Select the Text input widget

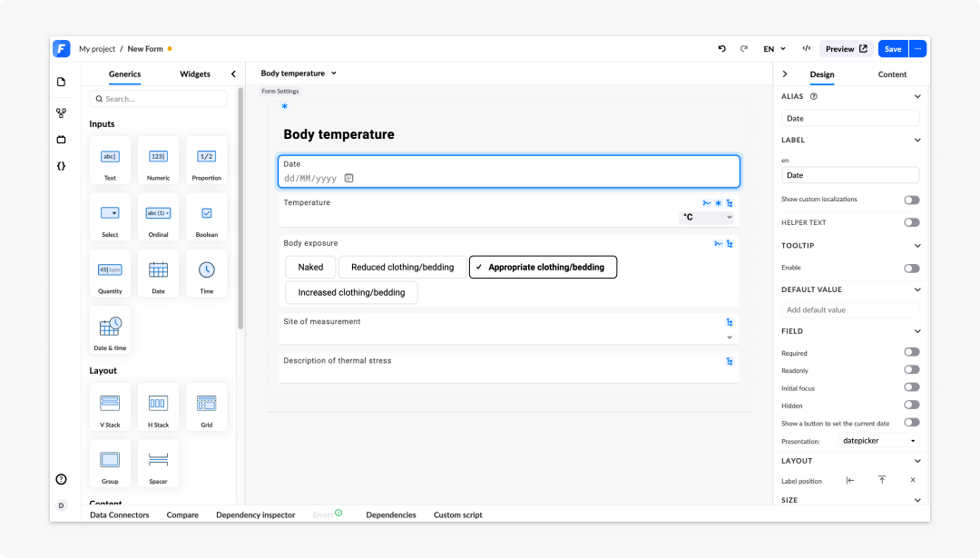click(x=110, y=160)
